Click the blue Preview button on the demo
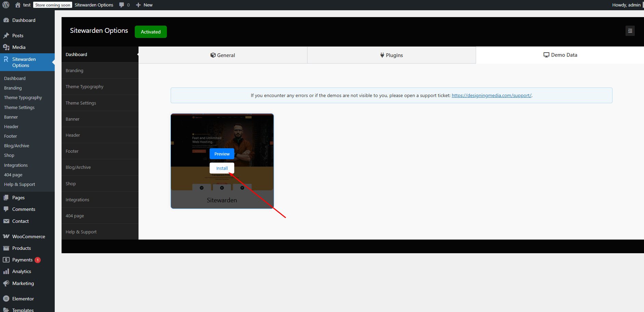 coord(222,154)
